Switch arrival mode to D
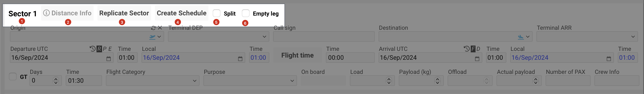Viewport: 644px width, 94px height. coord(478,49)
